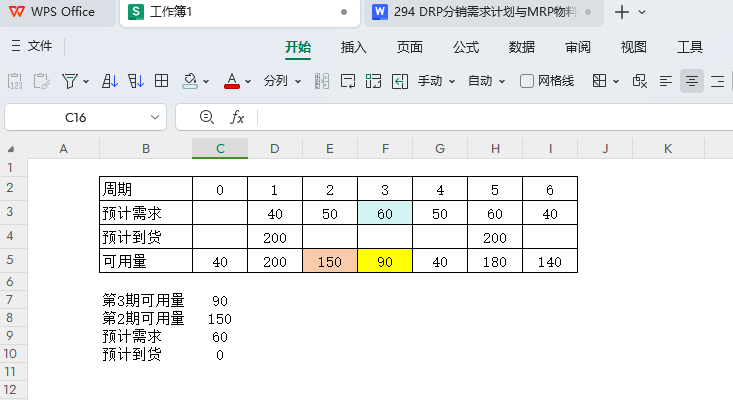The width and height of the screenshot is (733, 400).
Task: Open the filter dropdown arrow
Action: tap(86, 82)
